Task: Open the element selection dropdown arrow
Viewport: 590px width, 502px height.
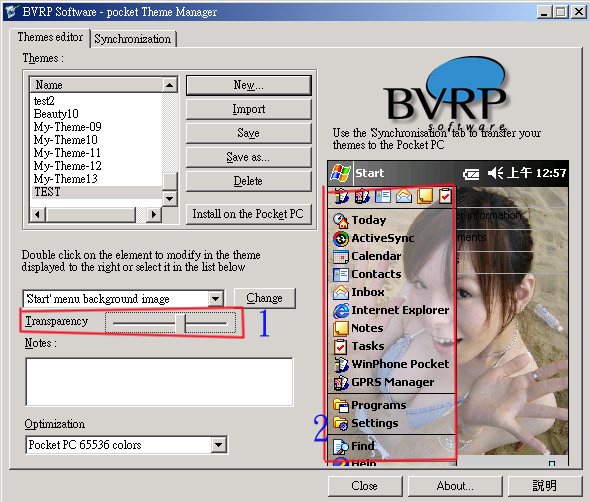Action: [x=216, y=299]
